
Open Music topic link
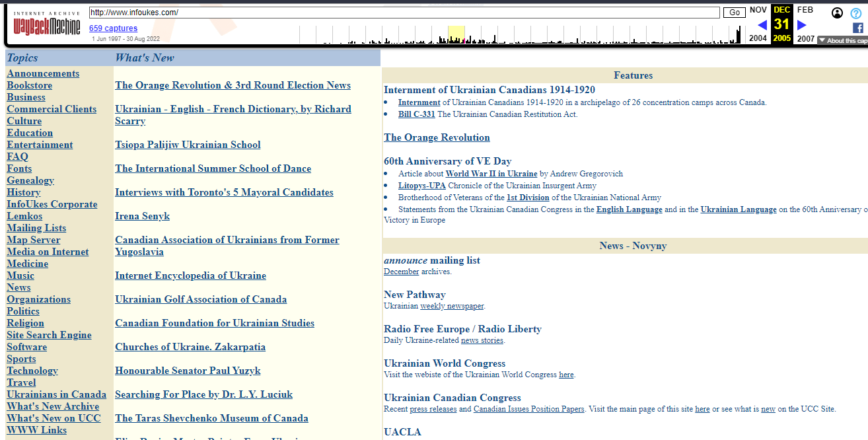point(20,275)
